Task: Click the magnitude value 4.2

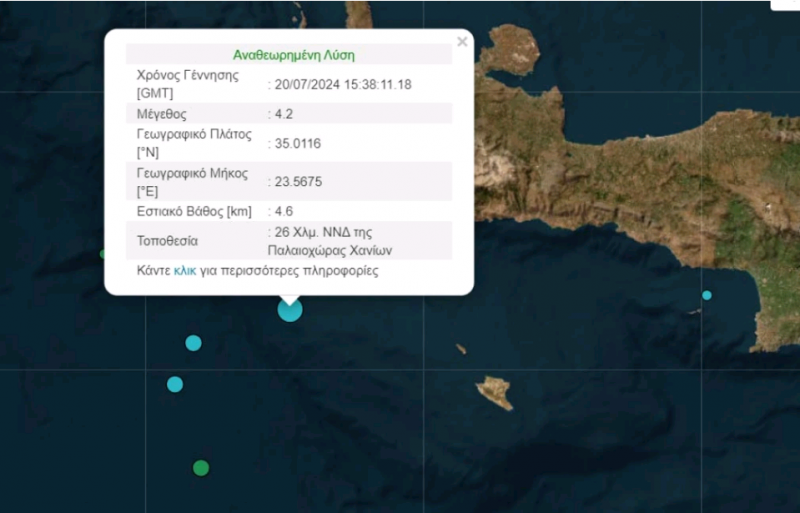Action: click(282, 114)
